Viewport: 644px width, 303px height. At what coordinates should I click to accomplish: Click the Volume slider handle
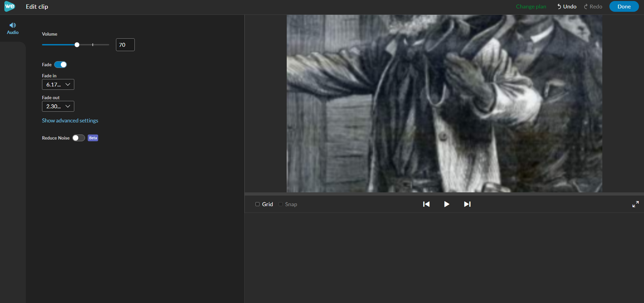point(77,45)
